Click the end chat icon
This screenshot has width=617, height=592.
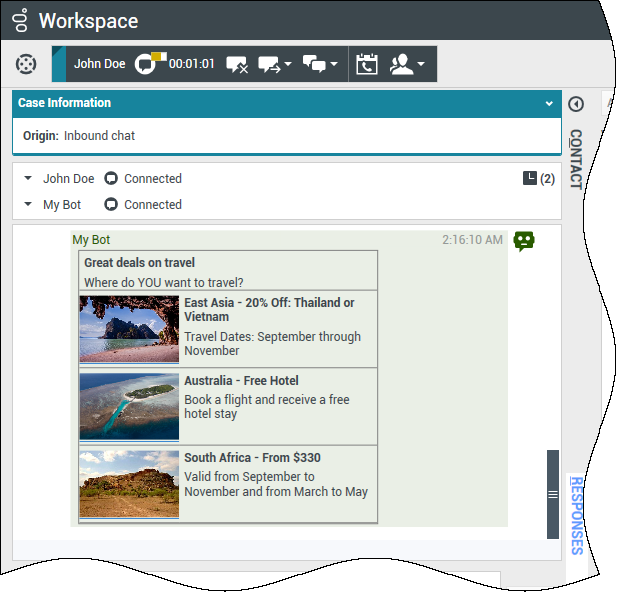point(237,64)
